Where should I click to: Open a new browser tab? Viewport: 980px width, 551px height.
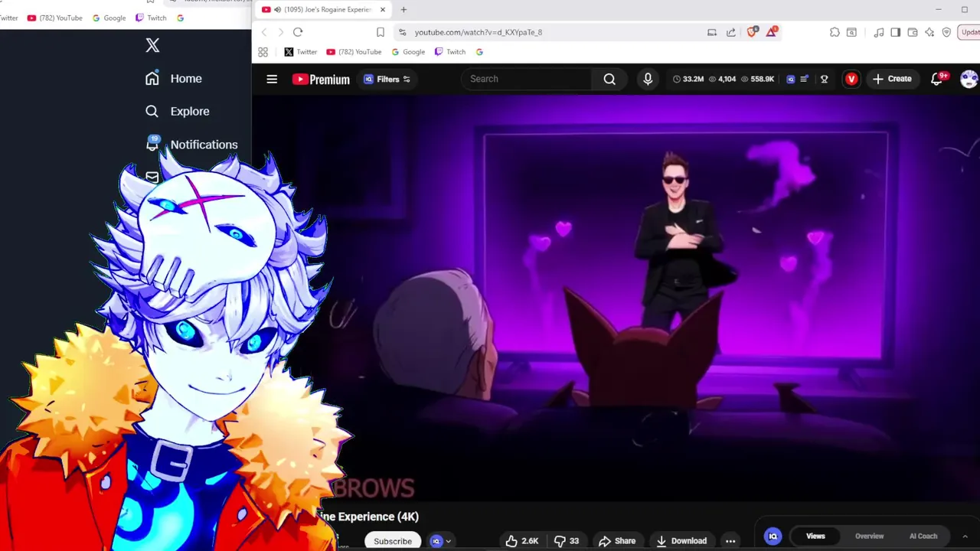coord(403,10)
